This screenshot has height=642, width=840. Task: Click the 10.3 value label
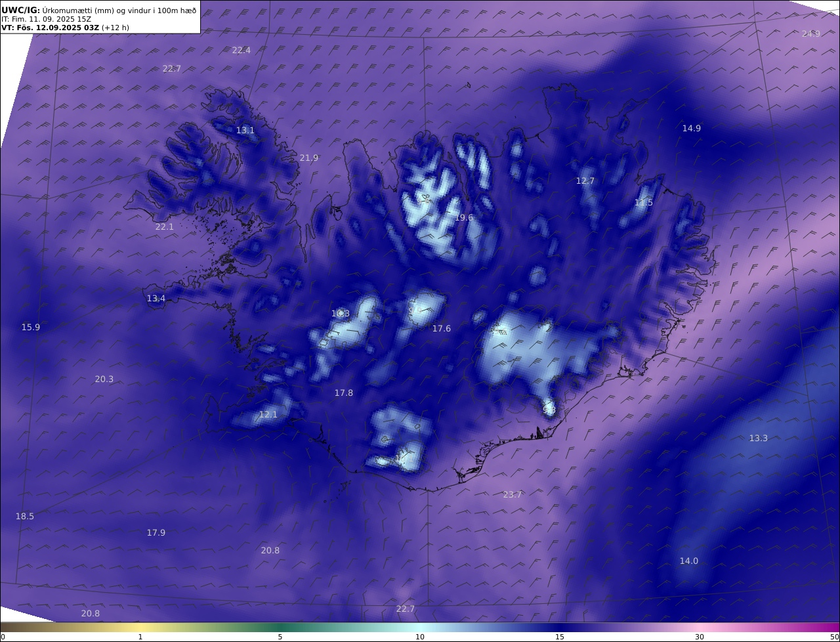(x=341, y=313)
